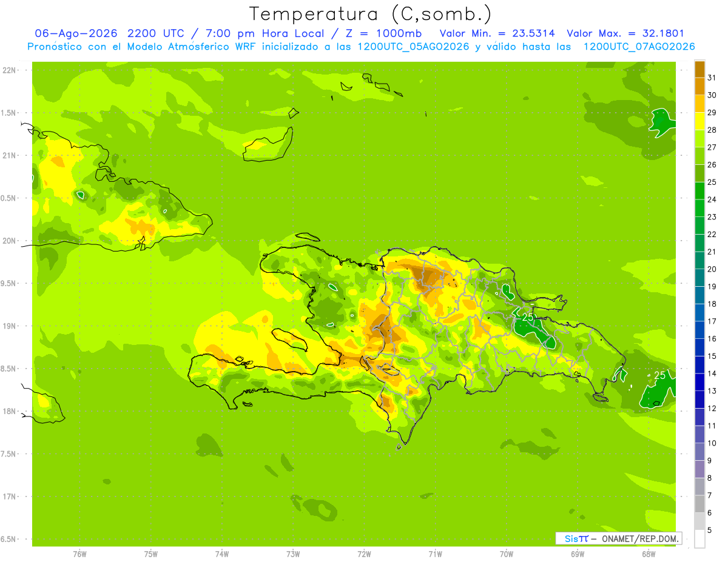Click the '8' legend value

pos(710,478)
